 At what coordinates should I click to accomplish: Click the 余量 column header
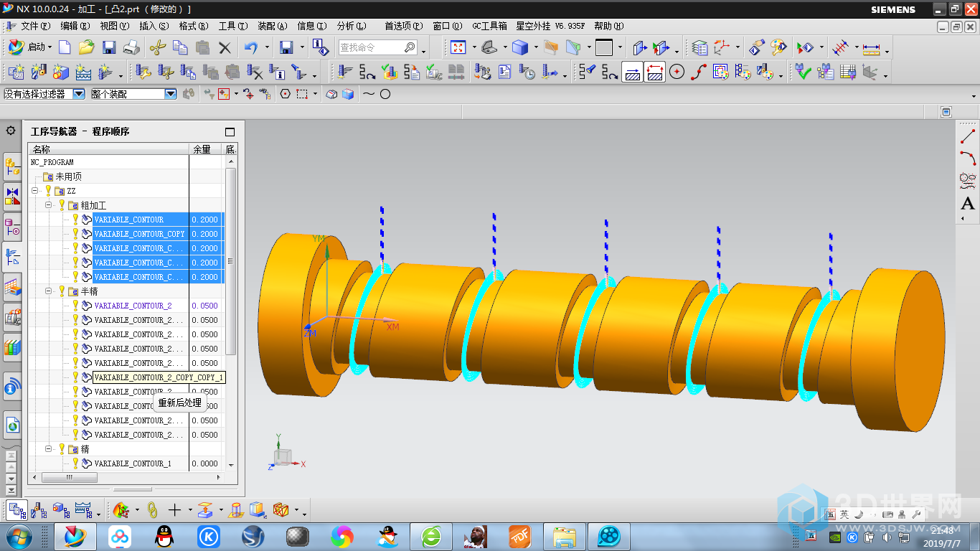click(205, 149)
